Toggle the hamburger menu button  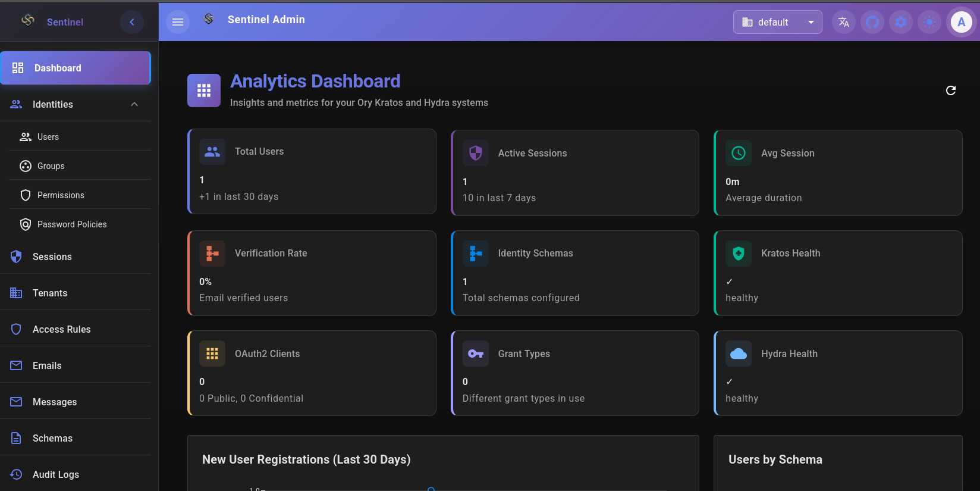click(177, 22)
